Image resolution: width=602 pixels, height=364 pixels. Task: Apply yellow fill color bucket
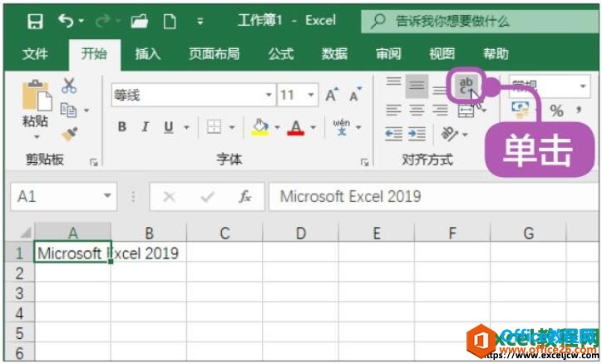pos(260,127)
